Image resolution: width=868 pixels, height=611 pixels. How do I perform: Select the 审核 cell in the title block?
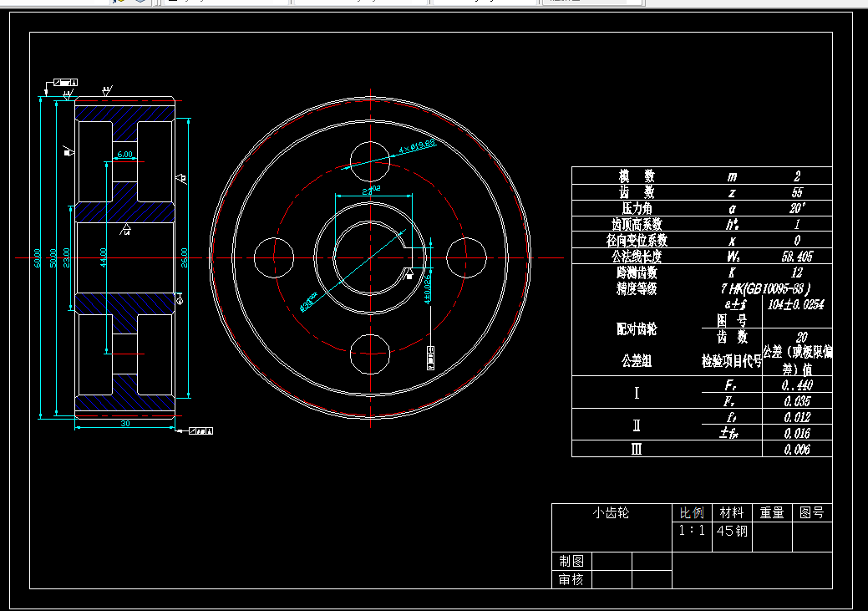click(571, 579)
